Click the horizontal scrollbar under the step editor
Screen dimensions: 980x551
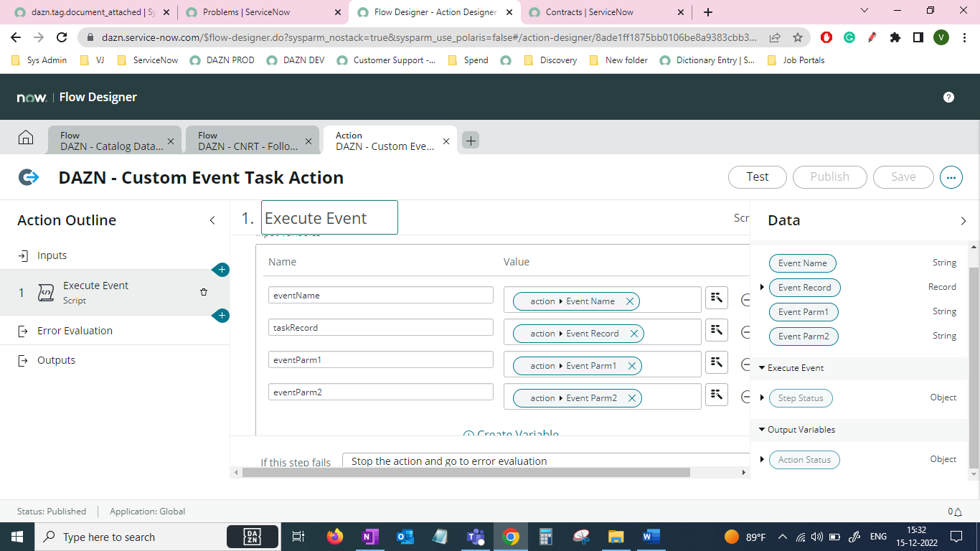click(x=466, y=472)
